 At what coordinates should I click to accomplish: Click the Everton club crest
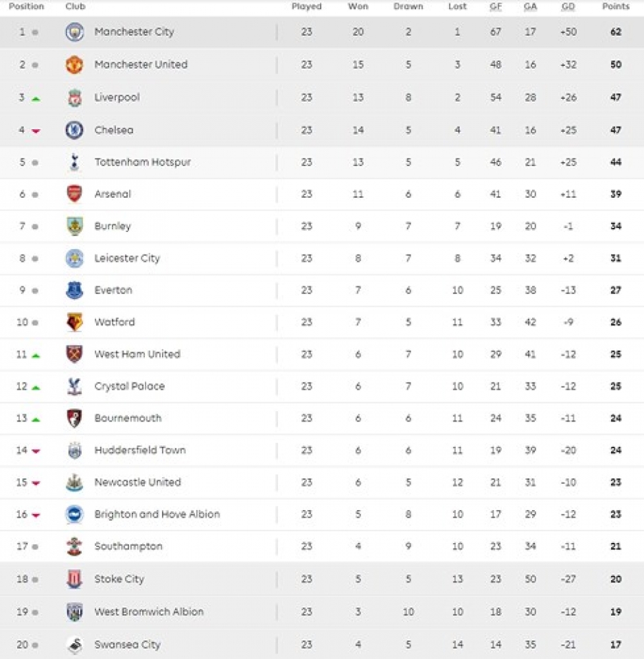(74, 290)
